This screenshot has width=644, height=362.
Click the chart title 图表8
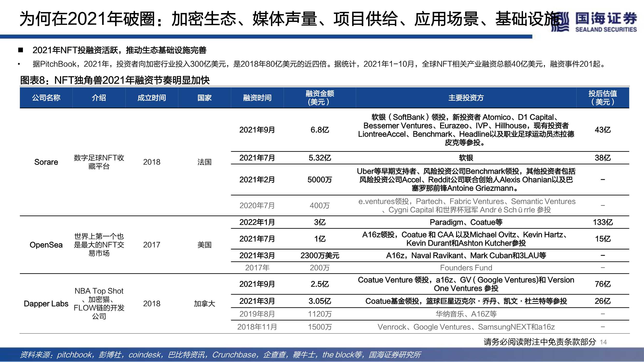tap(115, 80)
